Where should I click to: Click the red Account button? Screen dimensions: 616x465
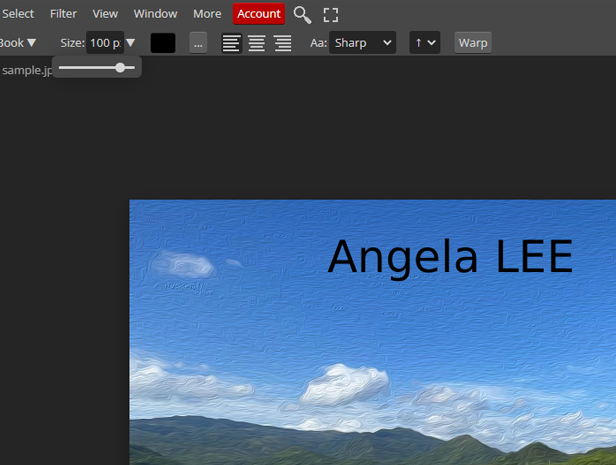259,14
